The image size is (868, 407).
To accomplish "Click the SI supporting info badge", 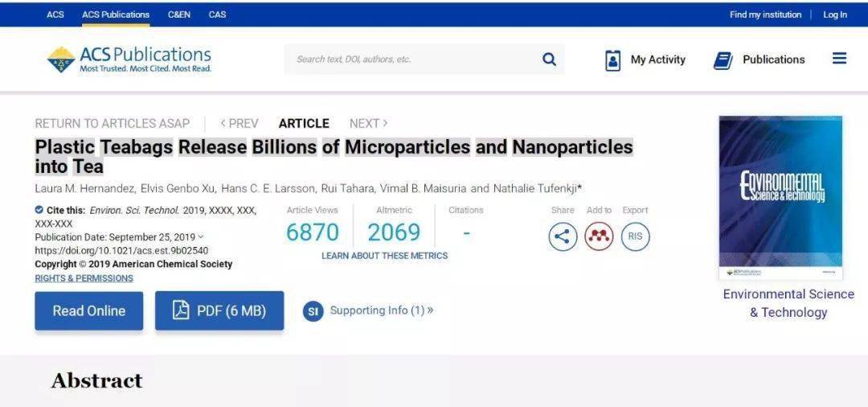I will (313, 311).
